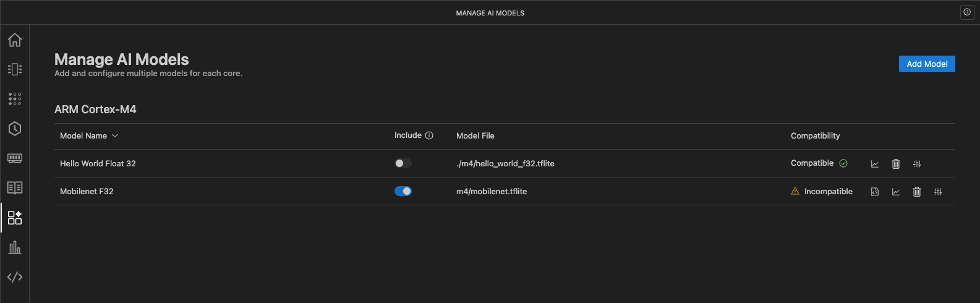View analysis chart for Hello World Float 32
Image resolution: width=980 pixels, height=303 pixels.
875,164
